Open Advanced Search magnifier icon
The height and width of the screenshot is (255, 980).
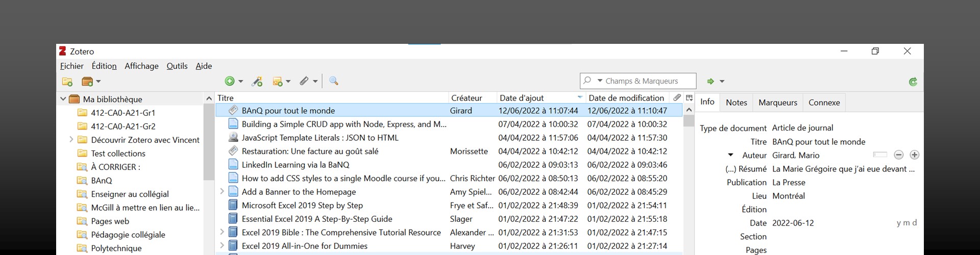334,81
